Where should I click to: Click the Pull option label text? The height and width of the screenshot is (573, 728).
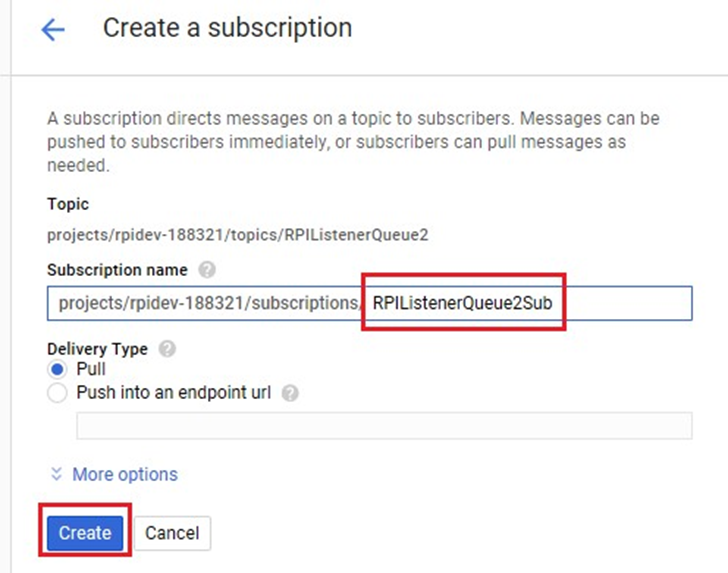(91, 370)
